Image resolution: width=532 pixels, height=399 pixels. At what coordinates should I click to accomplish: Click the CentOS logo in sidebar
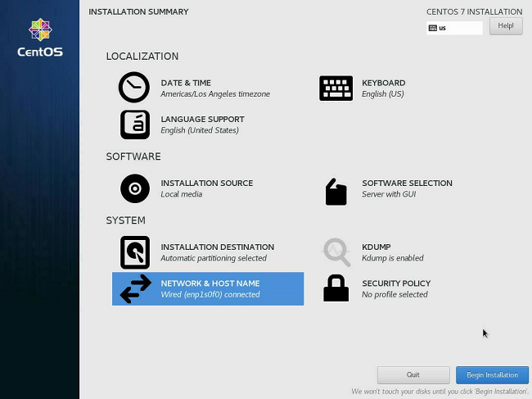pos(40,37)
